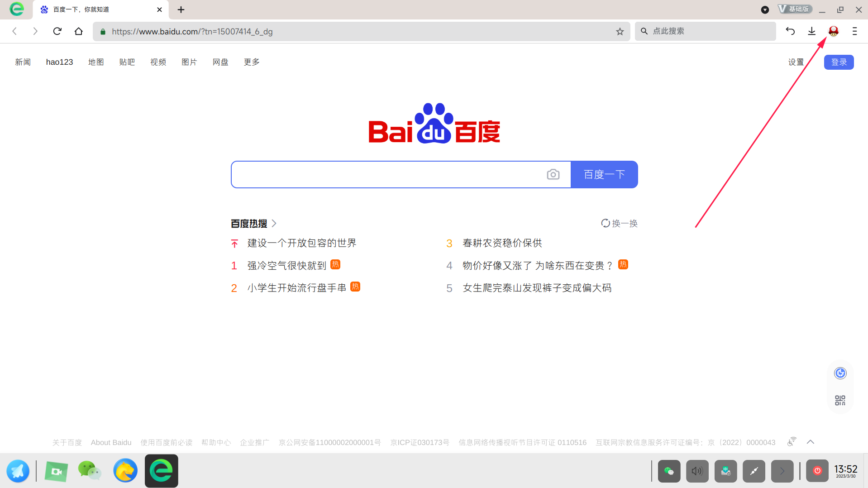Expand 更多 navigation menu
Viewport: 868px width, 488px height.
coord(252,62)
